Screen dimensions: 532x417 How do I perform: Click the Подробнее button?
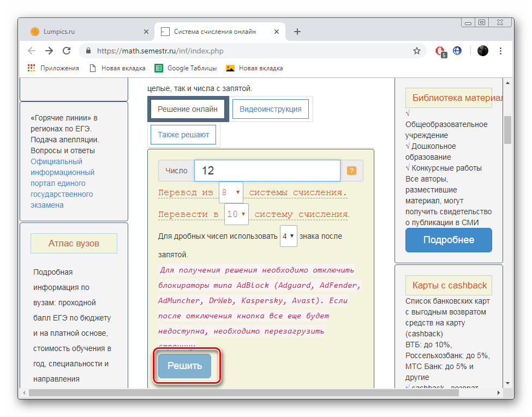449,240
